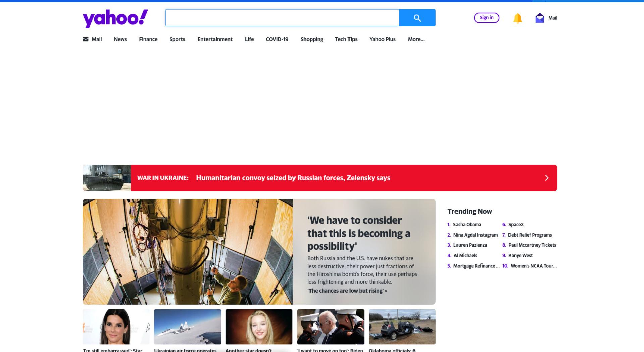Open the fighter jet story thumbnail
This screenshot has height=352, width=644.
coord(187,327)
